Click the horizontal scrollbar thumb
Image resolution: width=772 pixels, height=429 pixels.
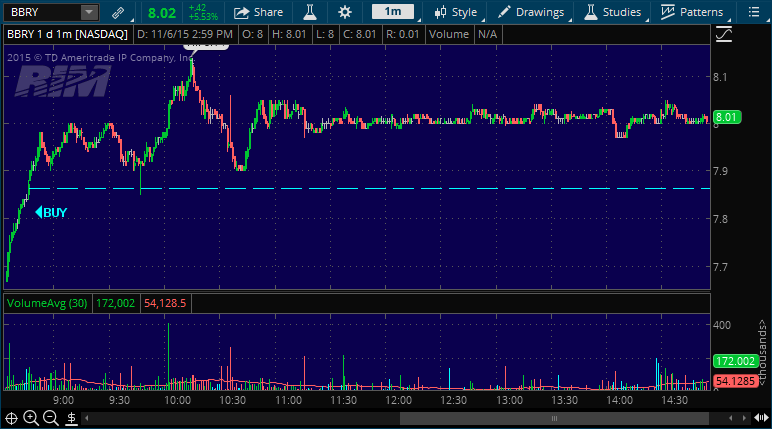(x=554, y=419)
